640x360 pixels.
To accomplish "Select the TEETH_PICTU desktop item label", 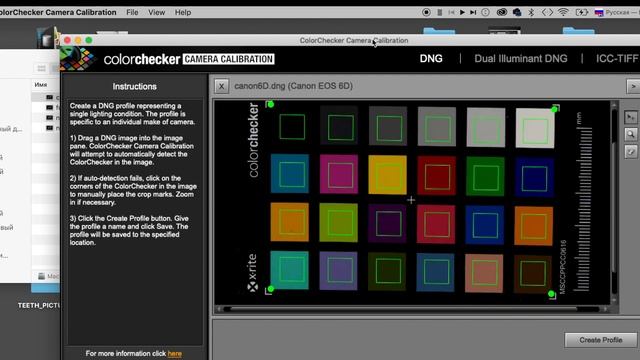I will click(x=39, y=305).
